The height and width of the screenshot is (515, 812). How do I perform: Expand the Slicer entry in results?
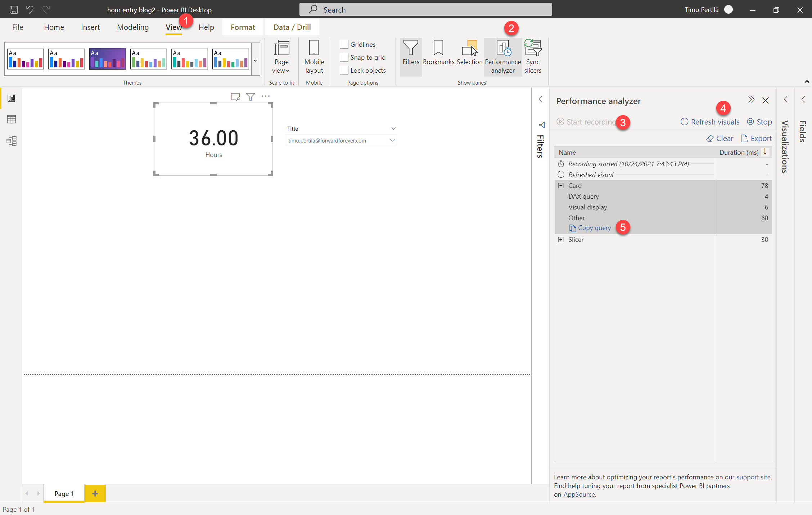[x=561, y=240]
